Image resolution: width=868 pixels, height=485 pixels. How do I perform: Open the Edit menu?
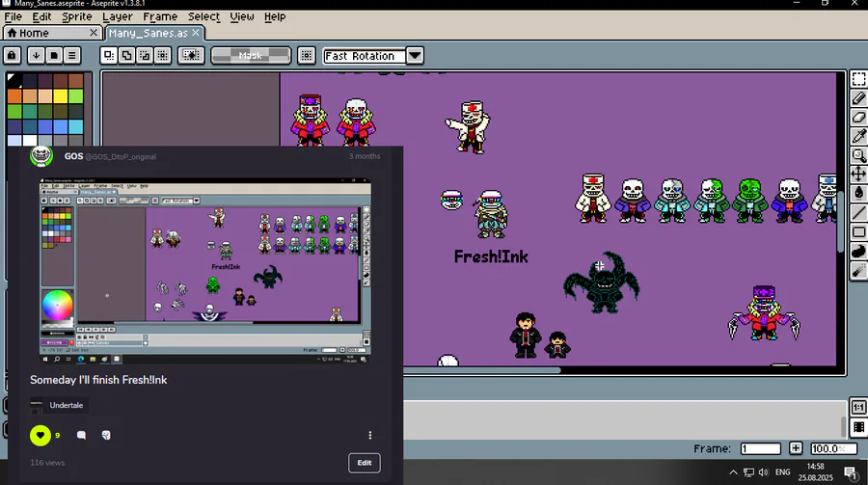click(x=41, y=16)
